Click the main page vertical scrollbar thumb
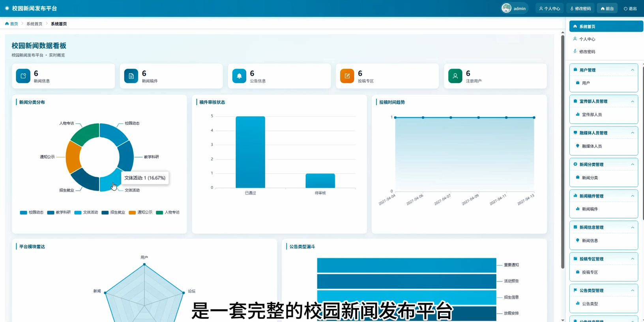644x322 pixels. click(x=563, y=152)
